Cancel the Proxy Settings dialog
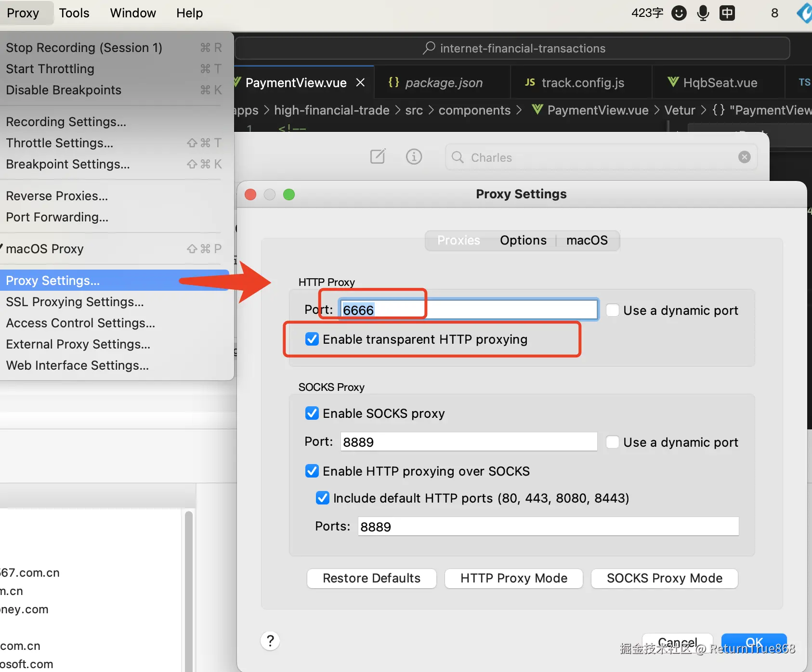This screenshot has width=812, height=672. pos(677,643)
